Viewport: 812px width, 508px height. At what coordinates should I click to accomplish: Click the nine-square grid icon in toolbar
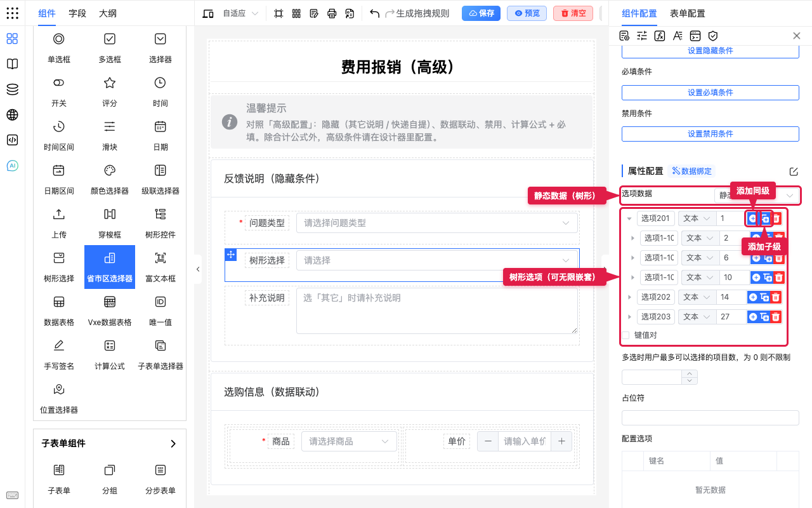296,13
